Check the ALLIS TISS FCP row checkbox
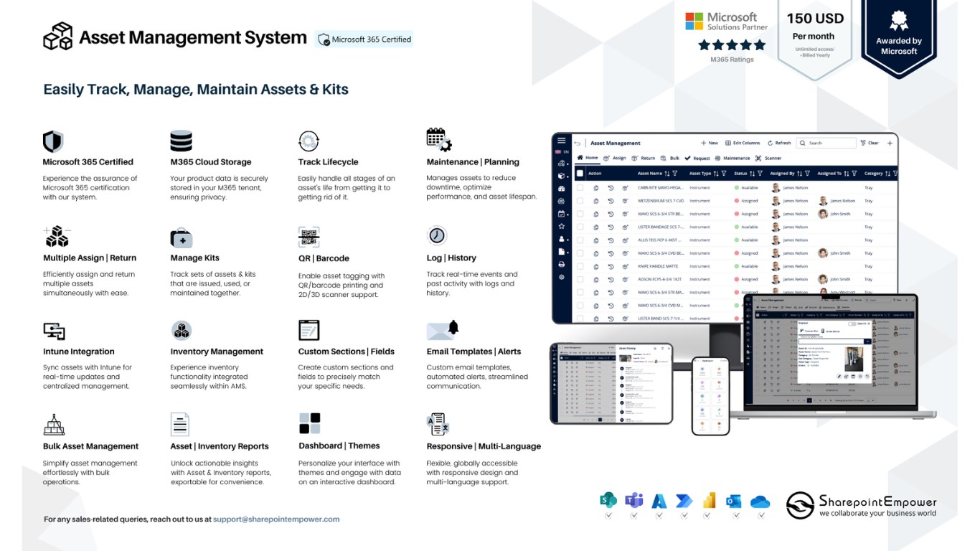980x551 pixels. (580, 240)
